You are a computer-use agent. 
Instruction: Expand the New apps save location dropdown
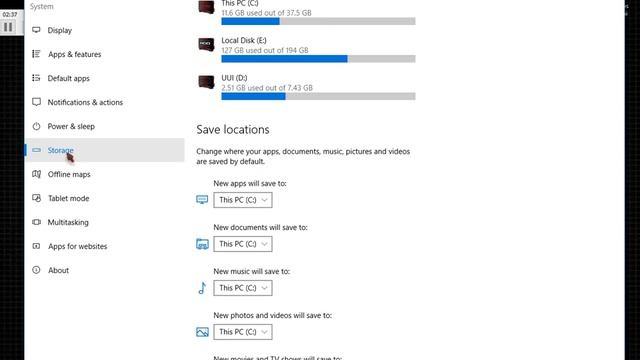tap(243, 200)
